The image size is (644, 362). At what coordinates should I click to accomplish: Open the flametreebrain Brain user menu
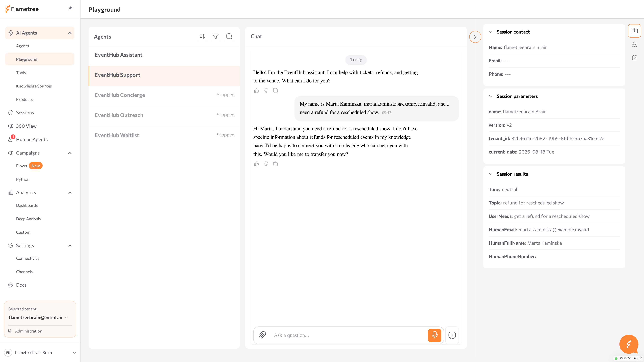point(40,352)
